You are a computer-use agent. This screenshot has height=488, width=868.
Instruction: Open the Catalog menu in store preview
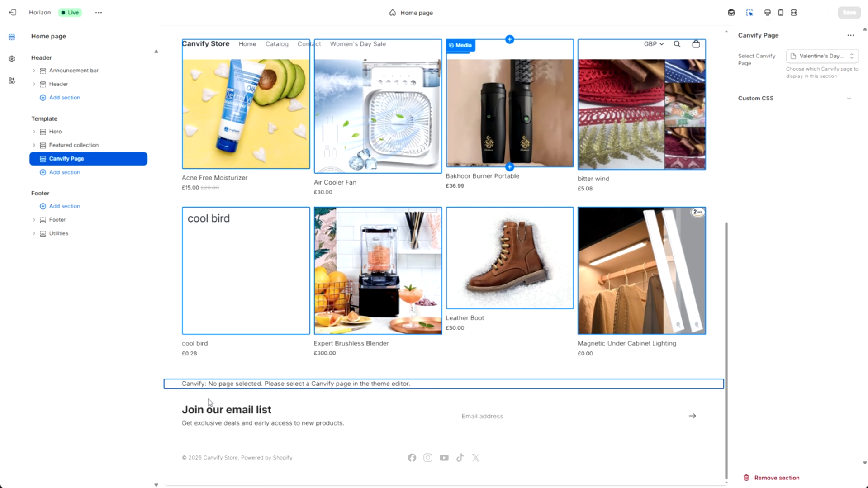pyautogui.click(x=276, y=44)
